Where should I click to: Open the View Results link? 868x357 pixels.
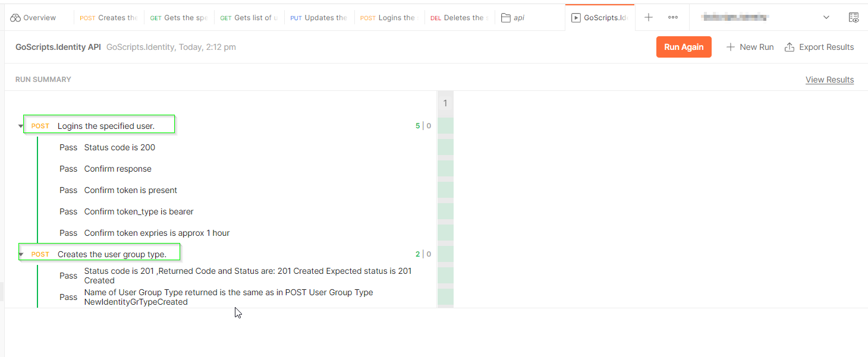pyautogui.click(x=829, y=80)
